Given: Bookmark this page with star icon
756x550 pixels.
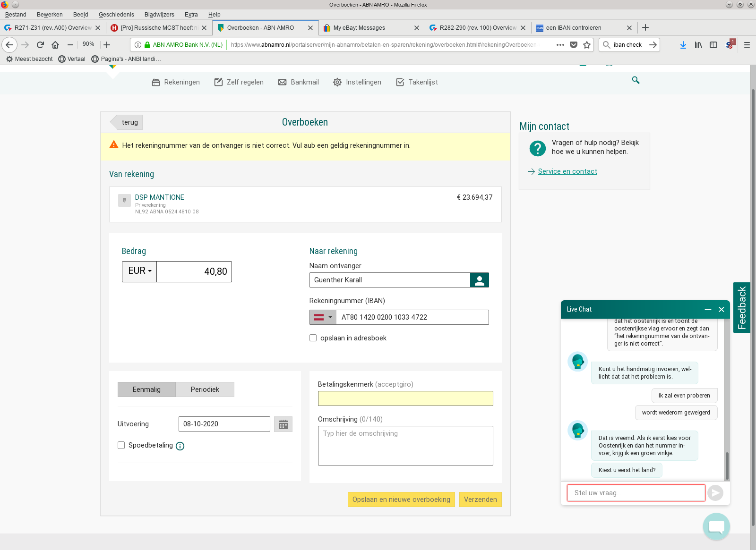Looking at the screenshot, I should [x=587, y=45].
